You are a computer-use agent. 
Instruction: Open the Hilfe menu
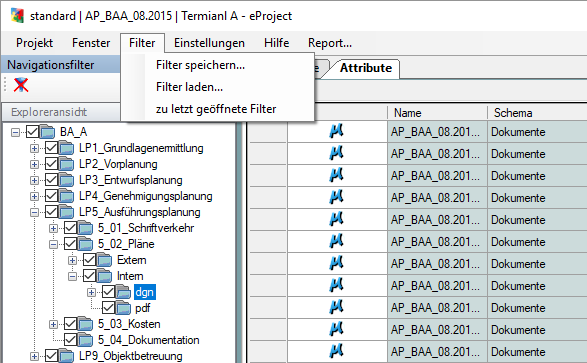pos(276,43)
